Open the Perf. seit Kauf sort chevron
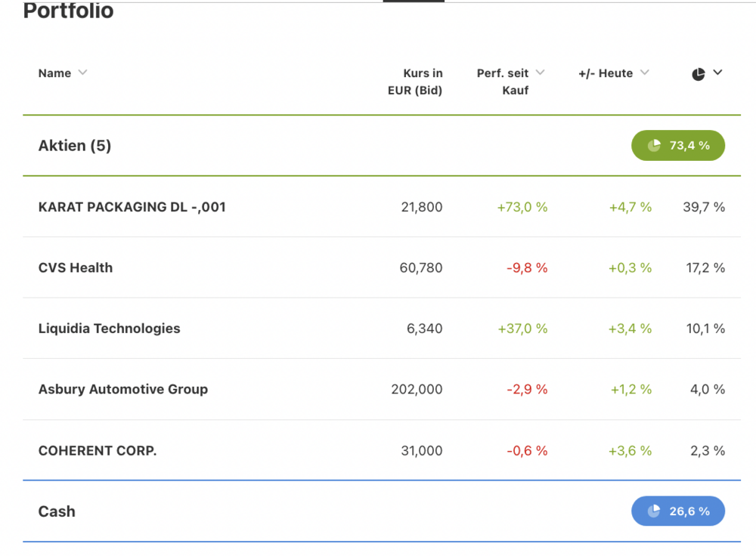Image resolution: width=756 pixels, height=556 pixels. 540,73
